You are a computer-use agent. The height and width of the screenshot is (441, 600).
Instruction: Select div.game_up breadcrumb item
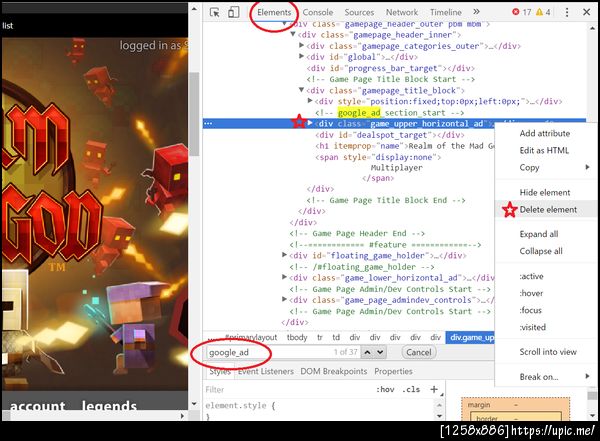tap(471, 337)
